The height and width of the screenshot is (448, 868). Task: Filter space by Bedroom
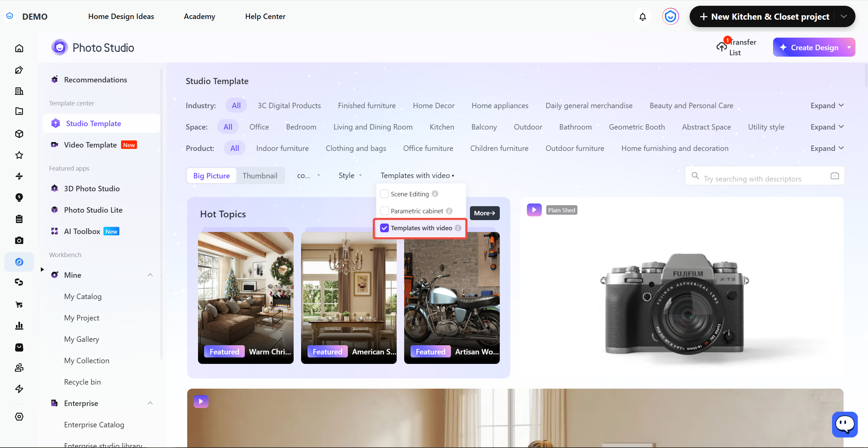click(301, 127)
